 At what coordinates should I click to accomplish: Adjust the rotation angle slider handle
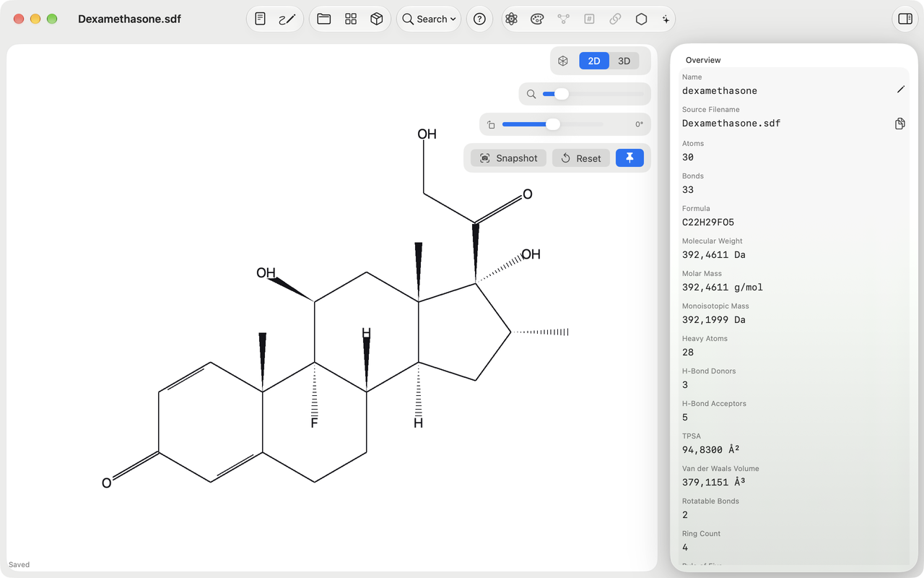[553, 124]
